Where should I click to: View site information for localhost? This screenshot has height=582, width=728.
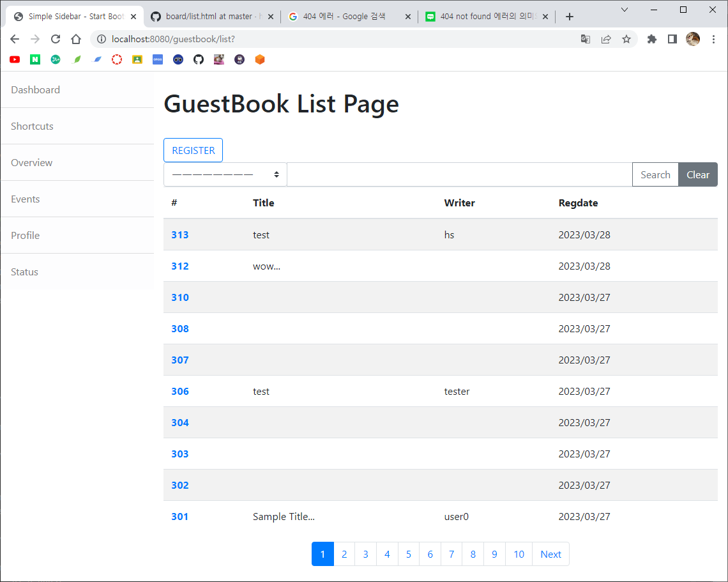101,39
